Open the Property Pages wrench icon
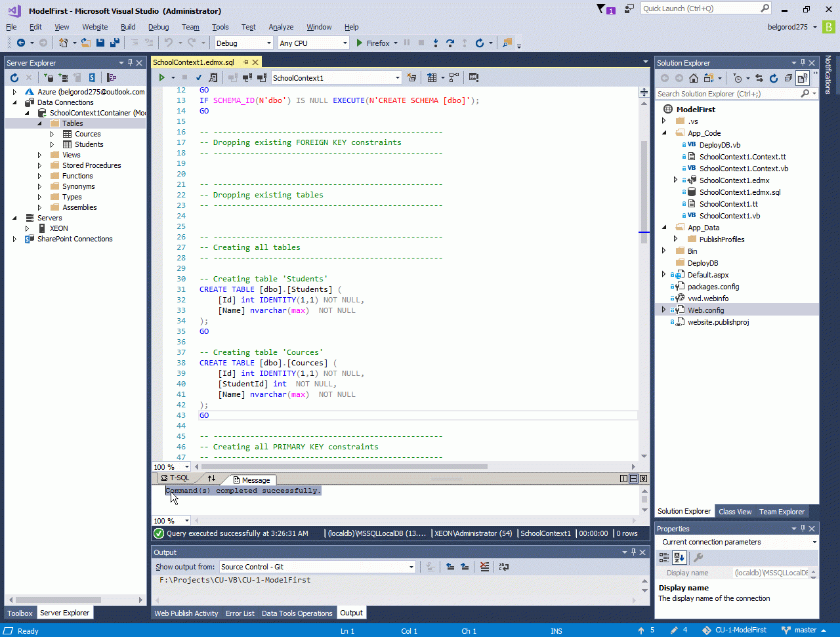Screen dimensions: 840x637 (698, 558)
